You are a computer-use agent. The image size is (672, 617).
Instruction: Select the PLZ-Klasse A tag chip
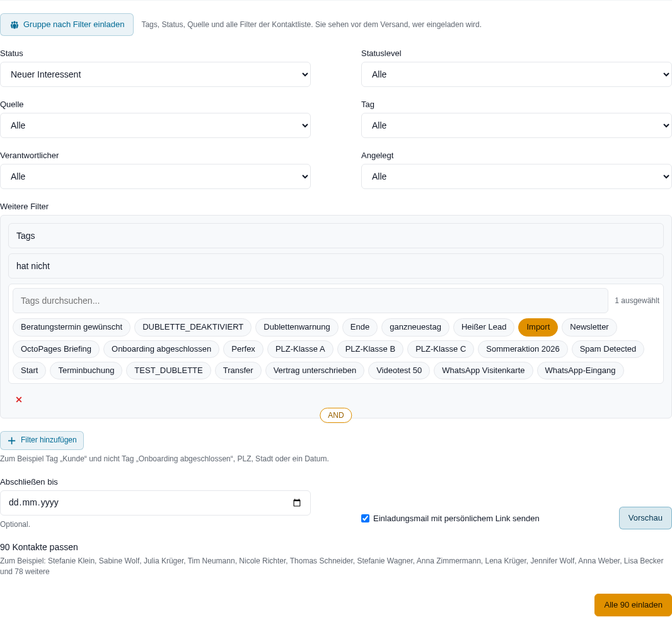[x=300, y=349]
